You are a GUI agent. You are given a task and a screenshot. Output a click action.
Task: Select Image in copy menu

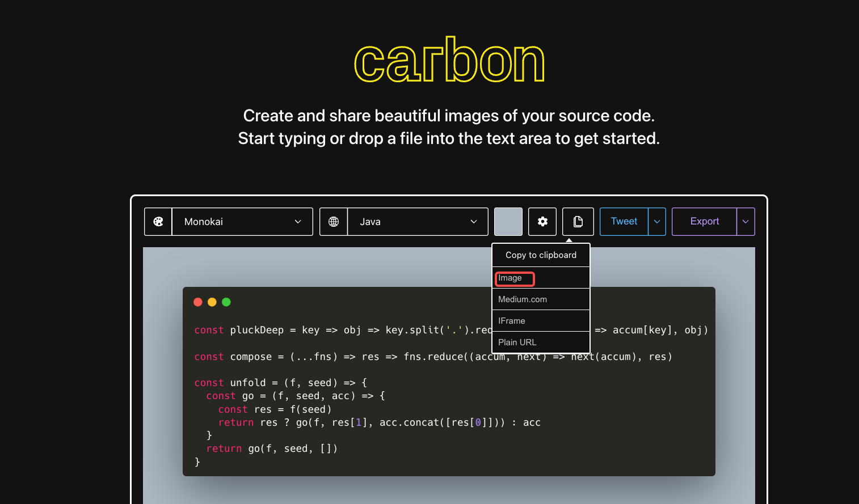[x=541, y=278]
